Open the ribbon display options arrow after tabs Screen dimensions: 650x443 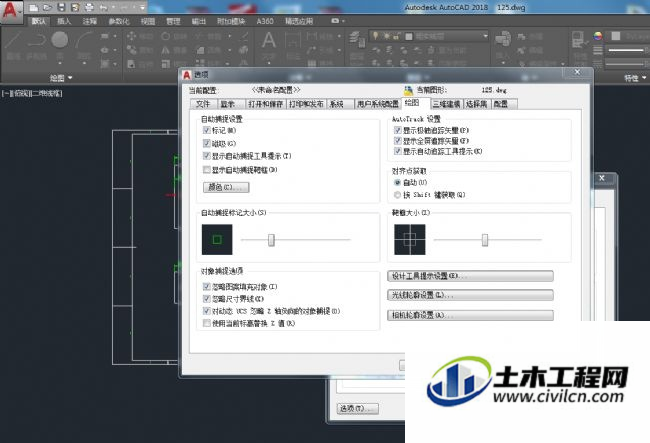(x=343, y=21)
